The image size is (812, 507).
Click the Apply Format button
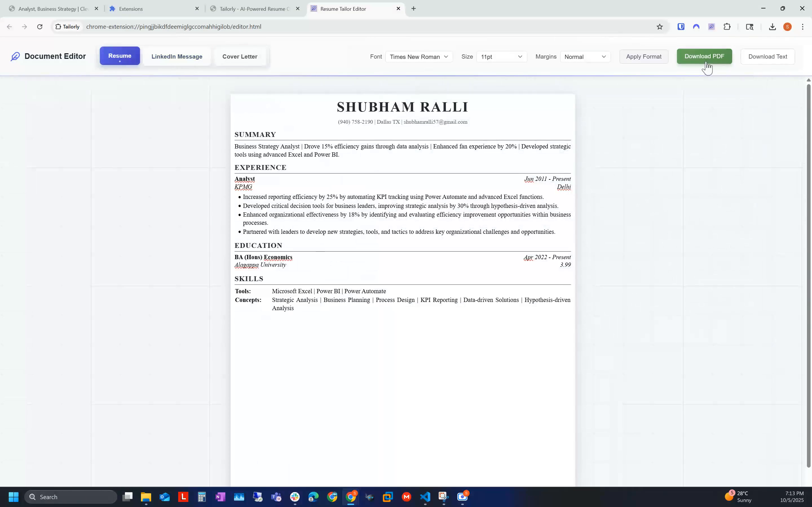click(x=644, y=56)
